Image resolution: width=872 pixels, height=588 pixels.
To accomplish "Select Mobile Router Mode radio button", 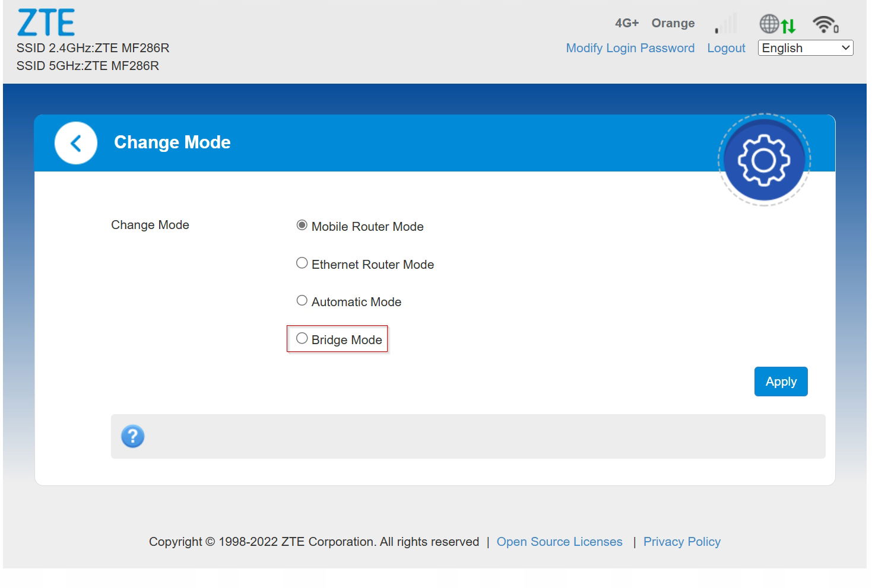I will click(x=302, y=225).
